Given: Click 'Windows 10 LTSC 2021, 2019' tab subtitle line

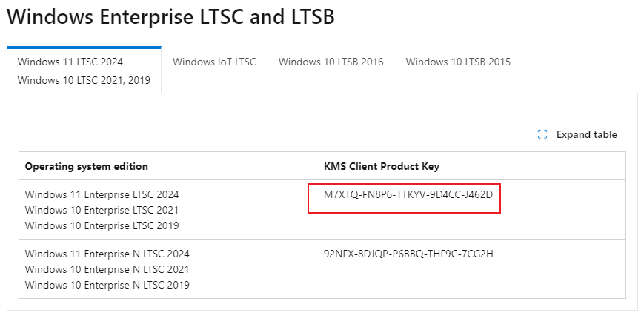Looking at the screenshot, I should [84, 80].
